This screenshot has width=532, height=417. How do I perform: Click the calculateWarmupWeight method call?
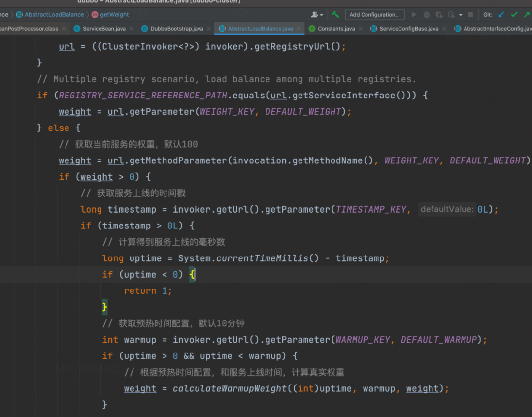pyautogui.click(x=230, y=388)
